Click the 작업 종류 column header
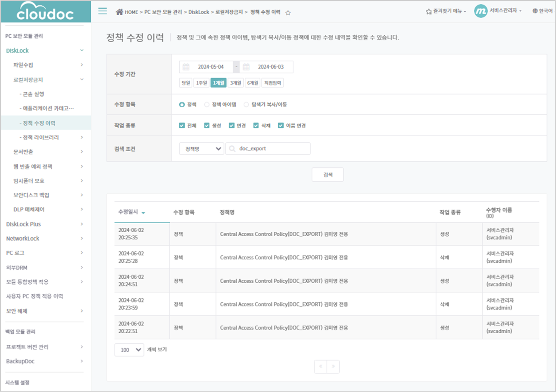Image resolution: width=556 pixels, height=392 pixels. (450, 212)
